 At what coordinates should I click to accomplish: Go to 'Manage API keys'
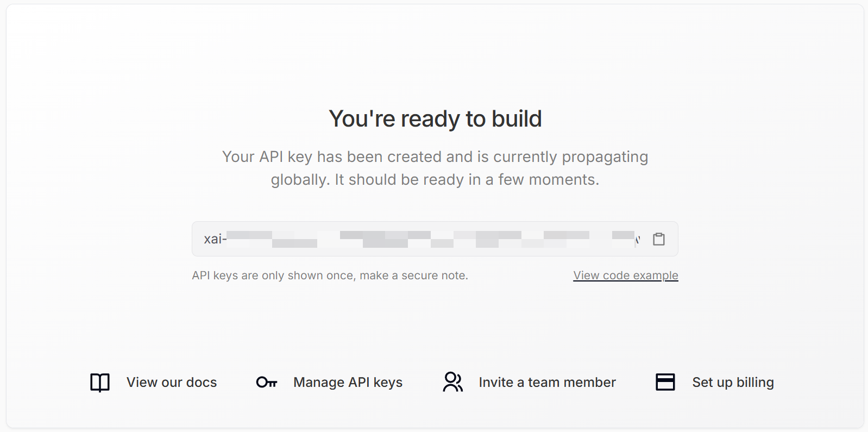pyautogui.click(x=348, y=383)
